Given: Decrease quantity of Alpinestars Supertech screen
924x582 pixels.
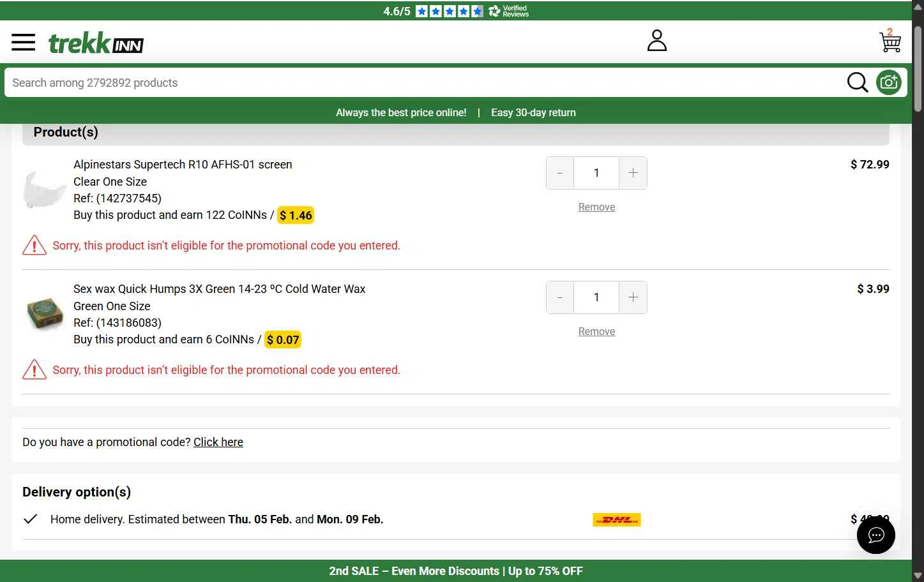Looking at the screenshot, I should pos(560,173).
